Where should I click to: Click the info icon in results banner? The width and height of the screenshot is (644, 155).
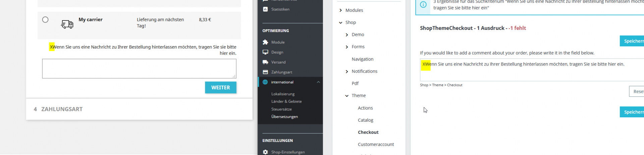[x=423, y=5]
